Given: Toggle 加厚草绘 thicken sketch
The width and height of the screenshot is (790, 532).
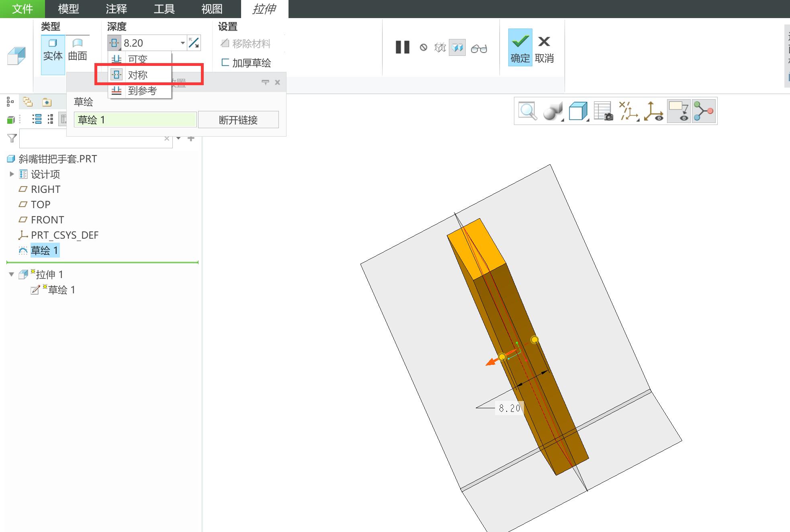Looking at the screenshot, I should [246, 63].
